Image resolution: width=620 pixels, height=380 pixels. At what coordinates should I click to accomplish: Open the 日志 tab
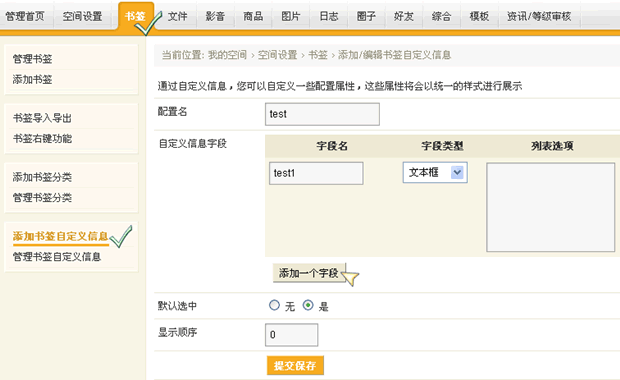pos(329,16)
